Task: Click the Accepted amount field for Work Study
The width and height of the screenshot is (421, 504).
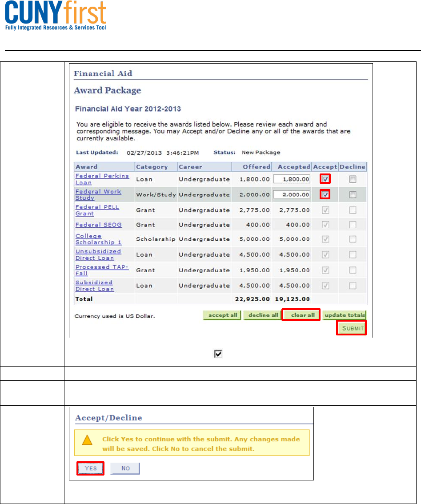Action: [292, 194]
